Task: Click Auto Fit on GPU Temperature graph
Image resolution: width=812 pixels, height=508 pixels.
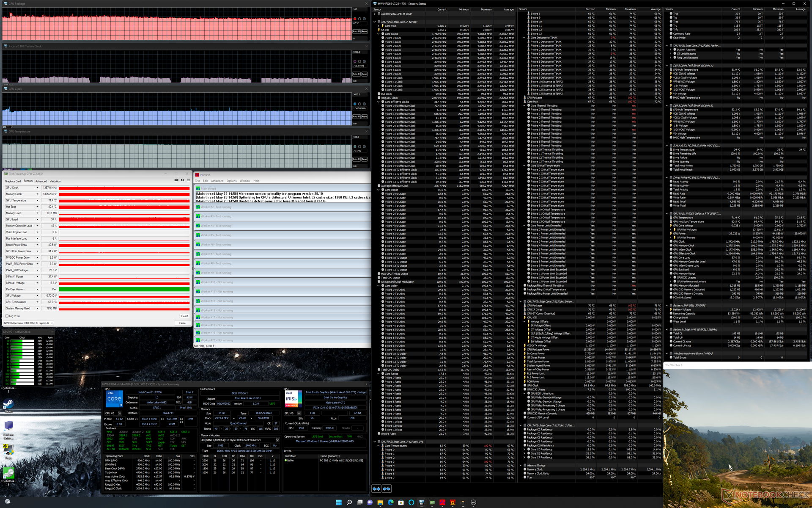Action: (356, 159)
